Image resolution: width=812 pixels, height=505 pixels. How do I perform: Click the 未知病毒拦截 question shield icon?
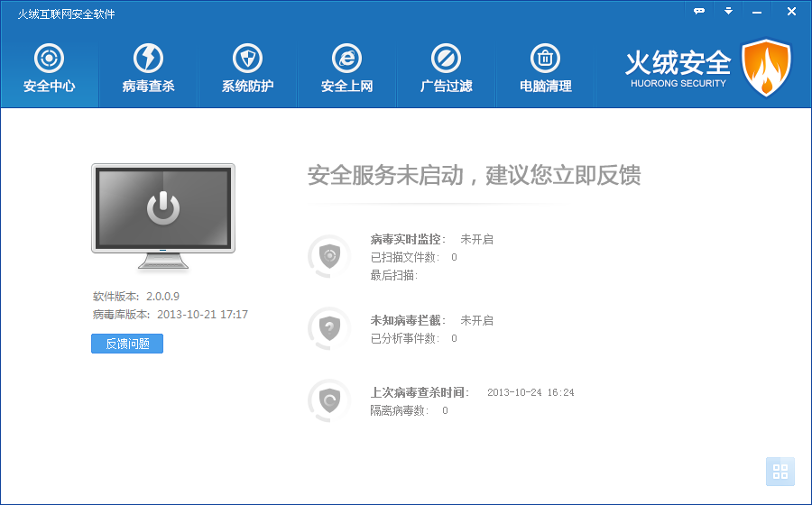(330, 328)
